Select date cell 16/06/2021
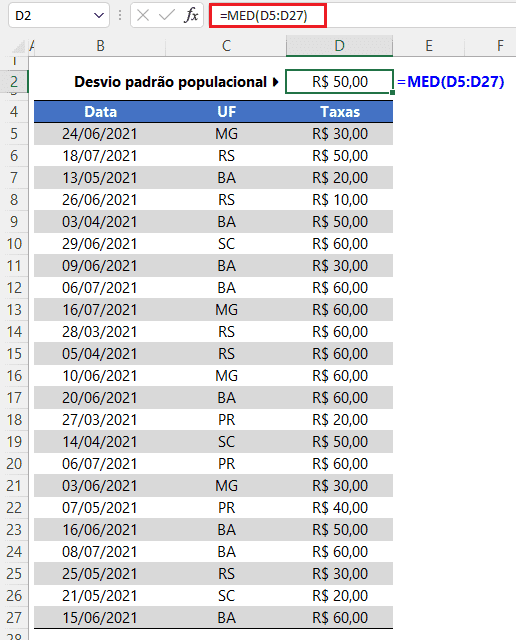This screenshot has height=640, width=516. click(100, 530)
